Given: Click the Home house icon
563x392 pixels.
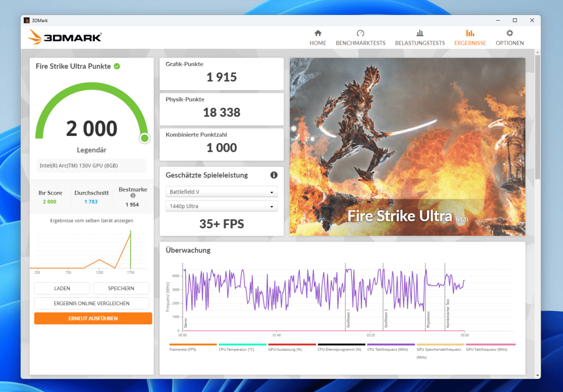Looking at the screenshot, I should [x=318, y=33].
